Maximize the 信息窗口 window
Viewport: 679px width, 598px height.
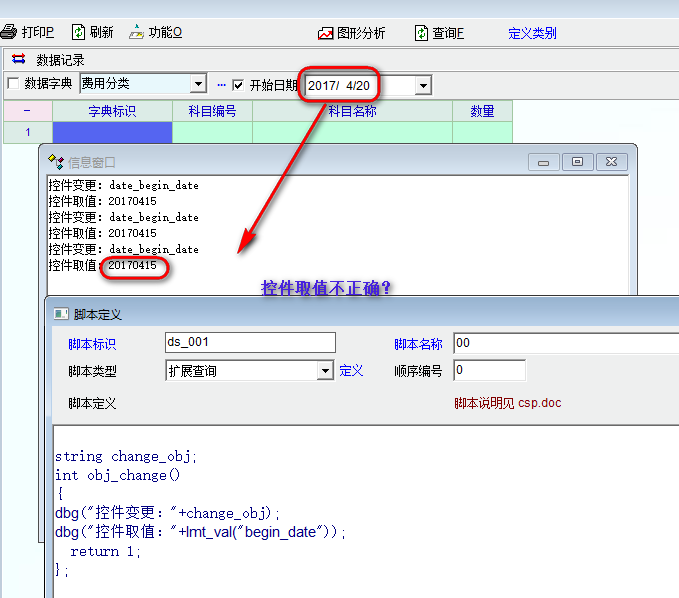click(x=578, y=161)
